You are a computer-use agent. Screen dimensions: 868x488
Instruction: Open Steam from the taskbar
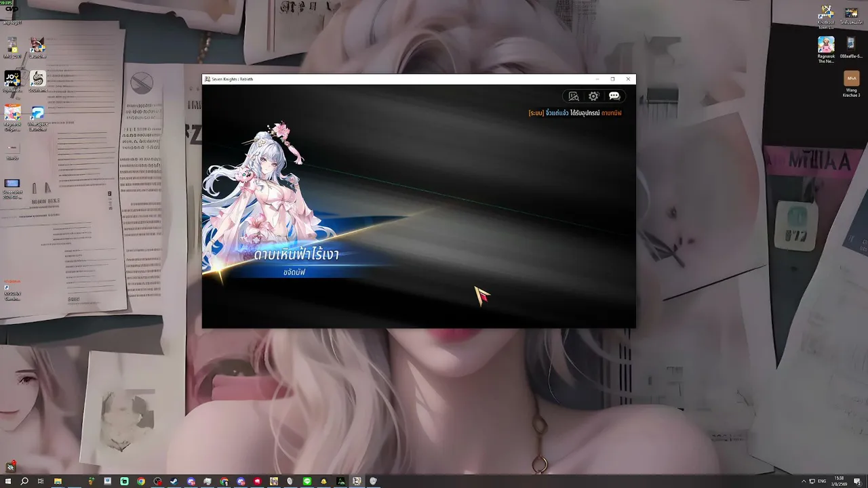(x=174, y=481)
